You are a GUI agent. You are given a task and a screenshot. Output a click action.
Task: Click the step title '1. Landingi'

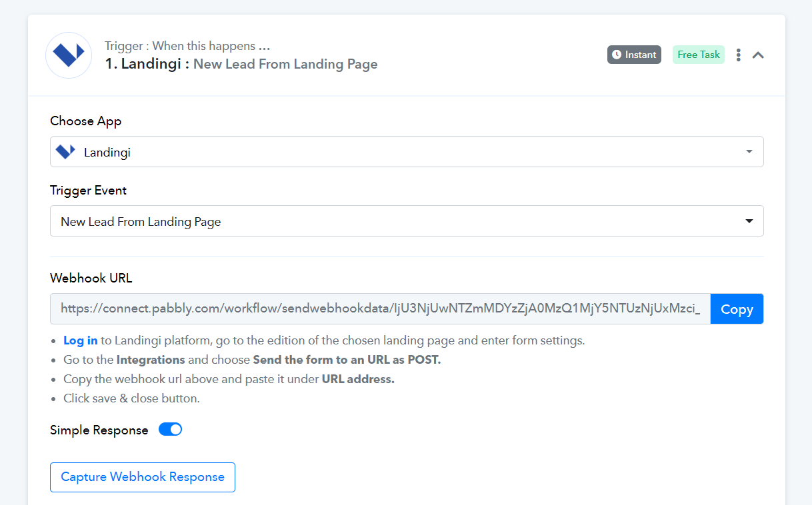tap(147, 65)
